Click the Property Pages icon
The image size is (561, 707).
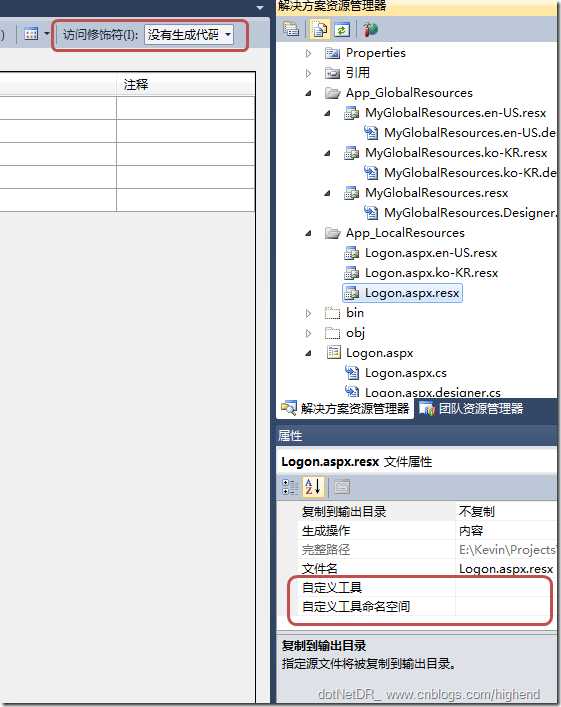[341, 487]
